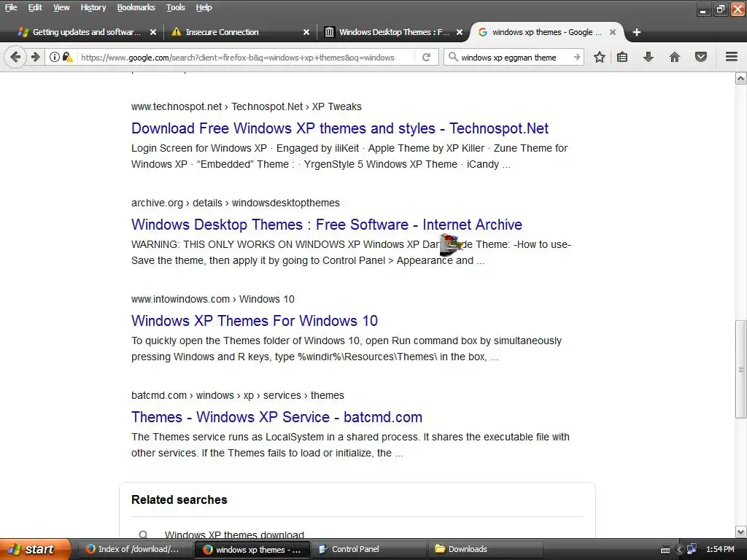Close the Getting updates and software tab
The width and height of the screenshot is (747, 560).
(153, 32)
